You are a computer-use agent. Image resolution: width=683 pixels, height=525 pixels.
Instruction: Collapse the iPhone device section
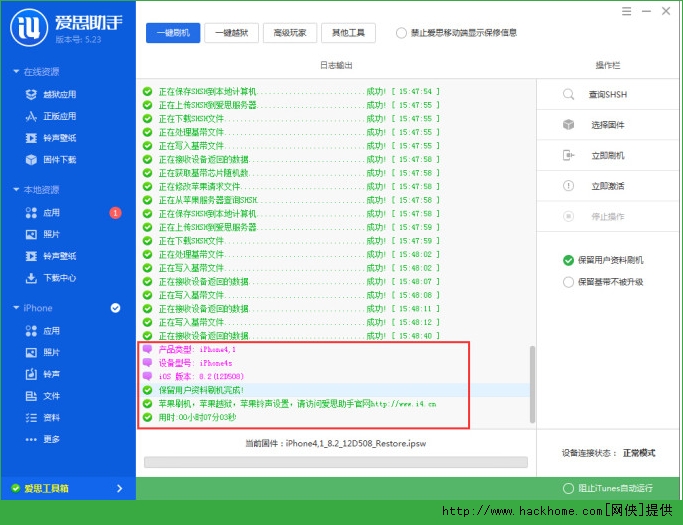[16, 308]
